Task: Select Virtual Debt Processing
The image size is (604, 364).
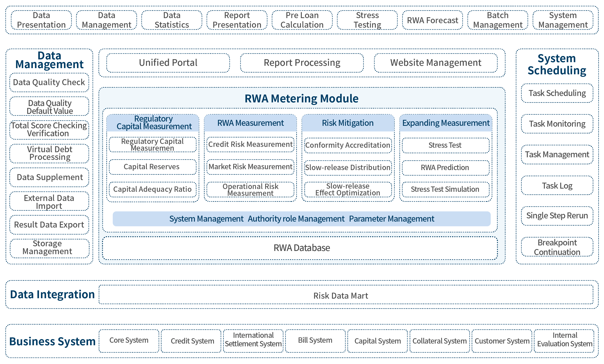Action: coord(49,153)
